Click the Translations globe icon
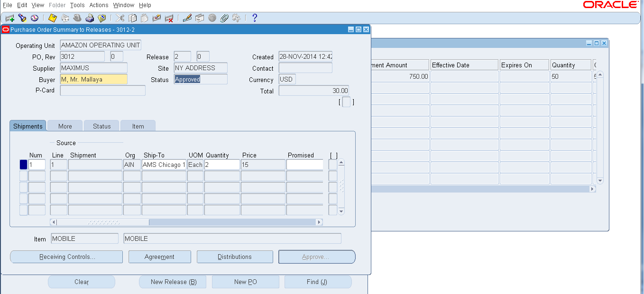The width and height of the screenshot is (644, 294). [x=212, y=18]
